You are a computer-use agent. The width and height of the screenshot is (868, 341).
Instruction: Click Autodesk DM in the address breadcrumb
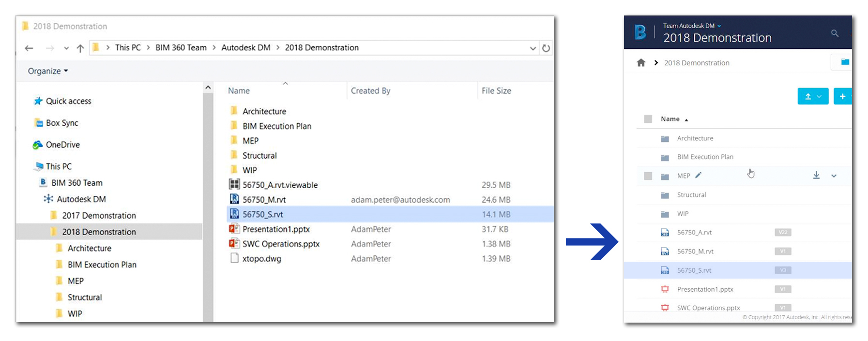click(x=245, y=48)
